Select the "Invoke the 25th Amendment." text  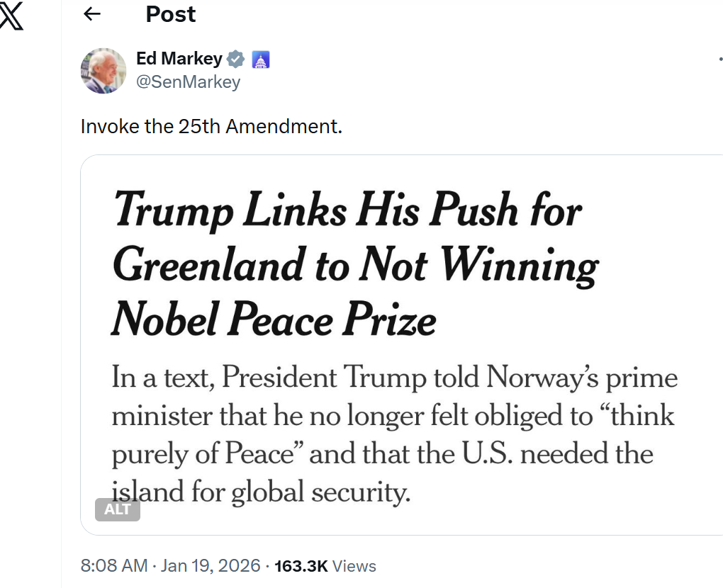click(x=211, y=127)
